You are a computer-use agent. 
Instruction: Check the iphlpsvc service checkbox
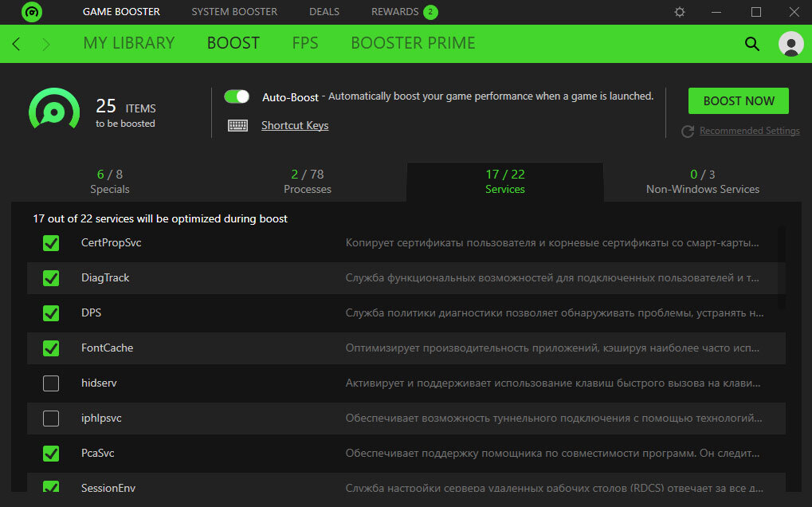tap(51, 418)
